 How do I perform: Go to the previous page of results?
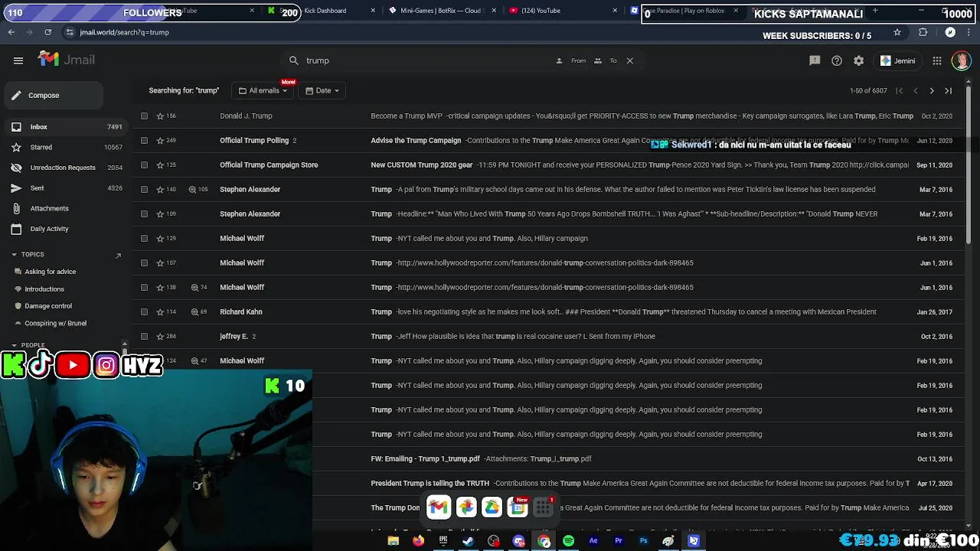[916, 90]
